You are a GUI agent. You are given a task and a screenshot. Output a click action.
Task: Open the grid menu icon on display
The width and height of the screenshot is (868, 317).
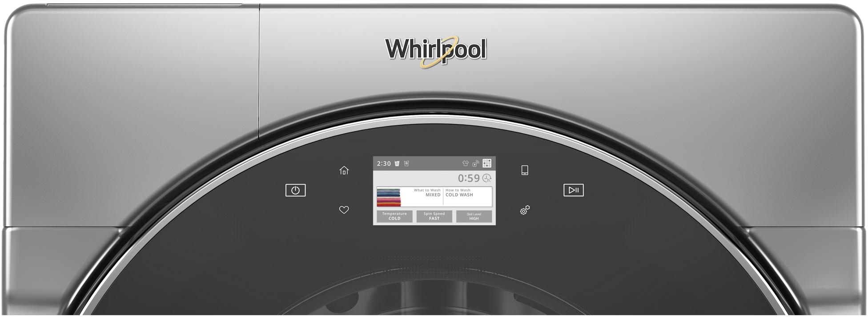487,163
